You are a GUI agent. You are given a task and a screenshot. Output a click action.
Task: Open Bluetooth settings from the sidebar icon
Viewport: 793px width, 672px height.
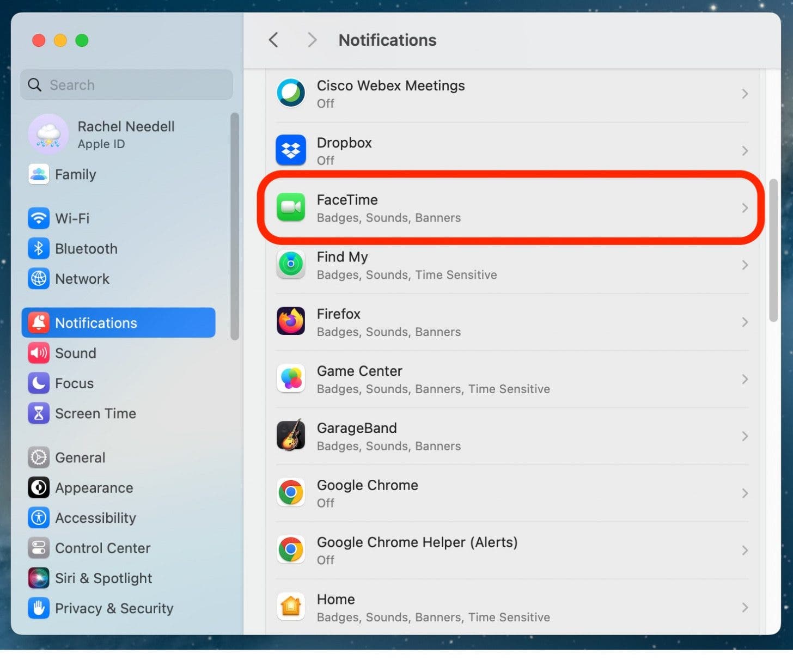[38, 248]
